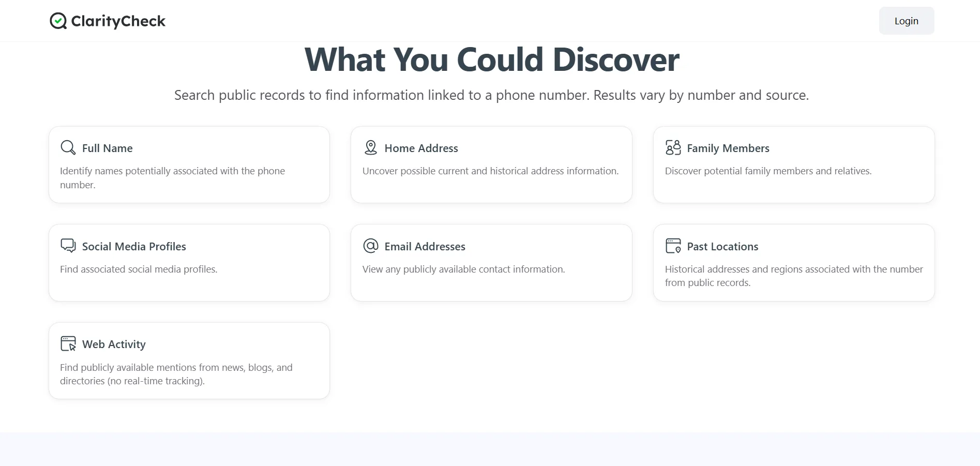This screenshot has width=980, height=466.
Task: Select the Social Media Profiles heading
Action: click(134, 247)
